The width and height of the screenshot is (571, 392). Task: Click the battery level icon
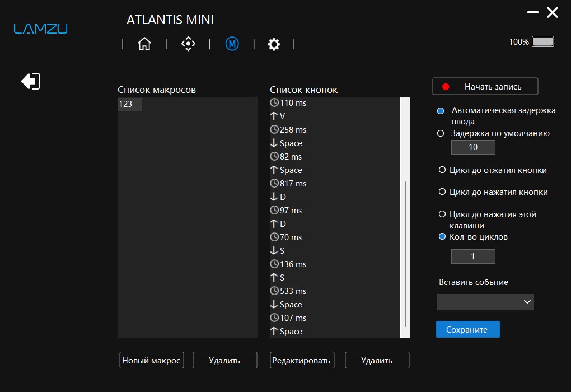point(544,41)
